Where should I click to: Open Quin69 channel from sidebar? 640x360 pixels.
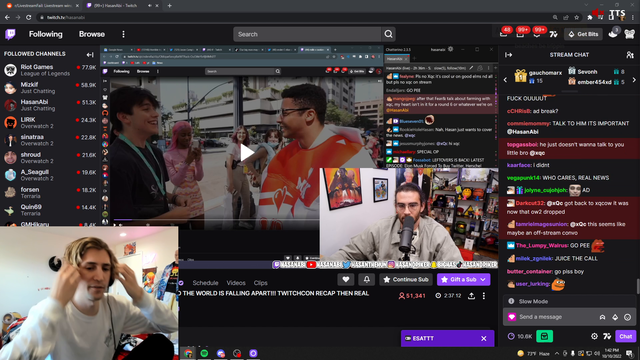[50, 210]
